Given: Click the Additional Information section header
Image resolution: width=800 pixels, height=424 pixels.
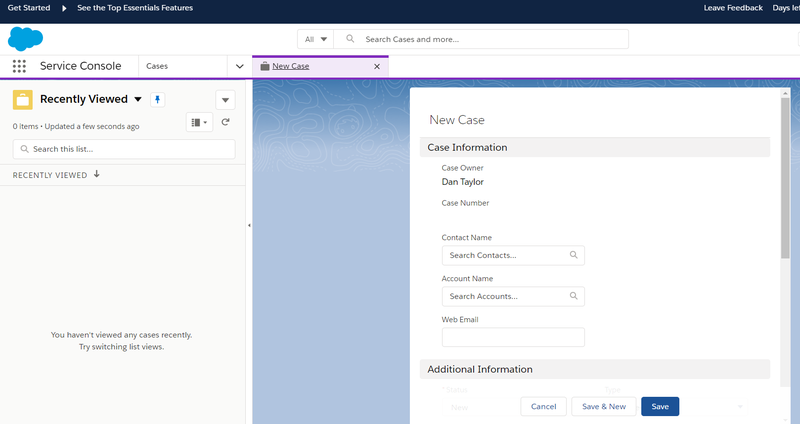Looking at the screenshot, I should pos(595,369).
